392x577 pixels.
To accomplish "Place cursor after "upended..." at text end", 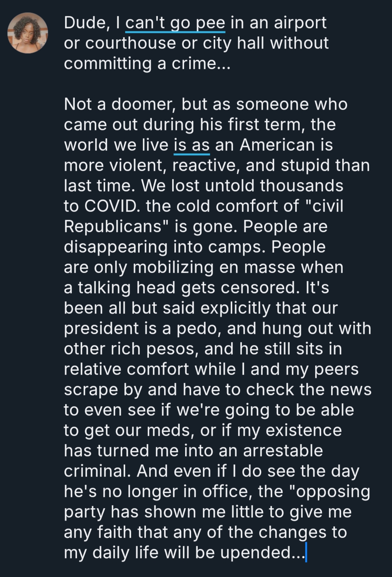I will (305, 553).
